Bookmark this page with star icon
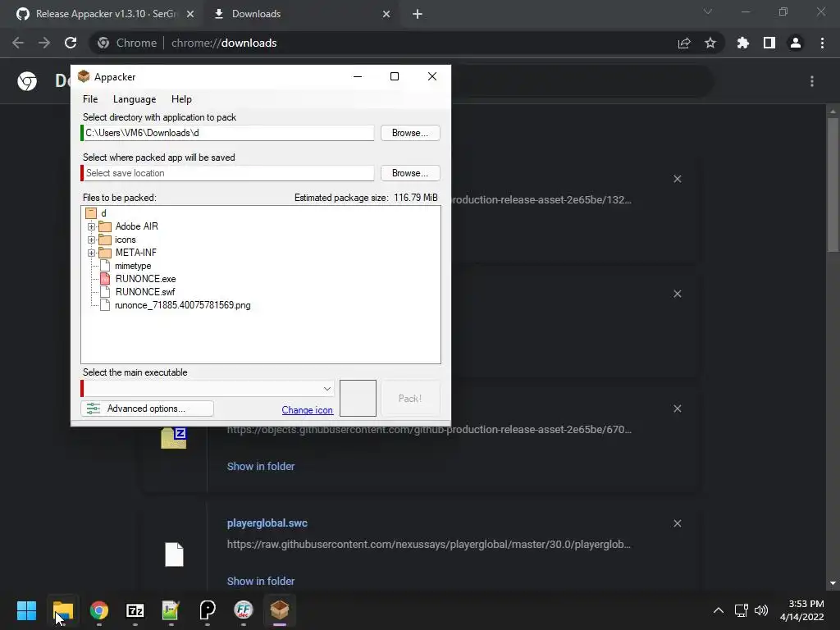Image resolution: width=840 pixels, height=630 pixels. 710,43
